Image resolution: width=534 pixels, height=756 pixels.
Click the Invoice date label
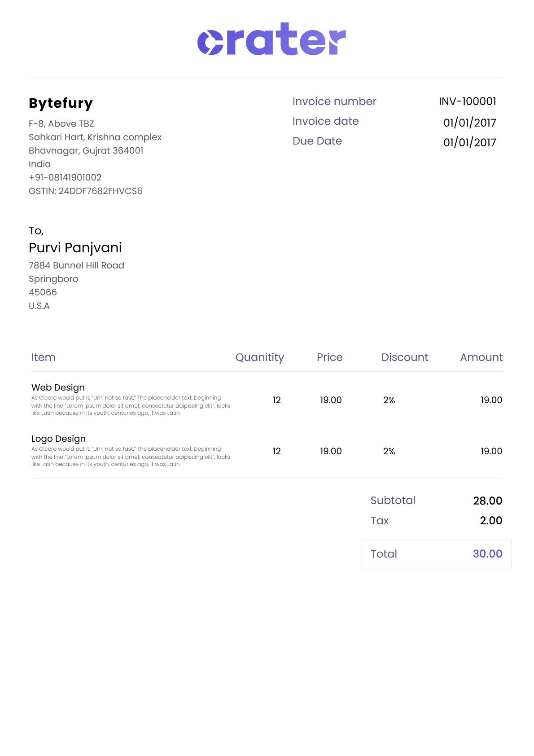point(325,121)
